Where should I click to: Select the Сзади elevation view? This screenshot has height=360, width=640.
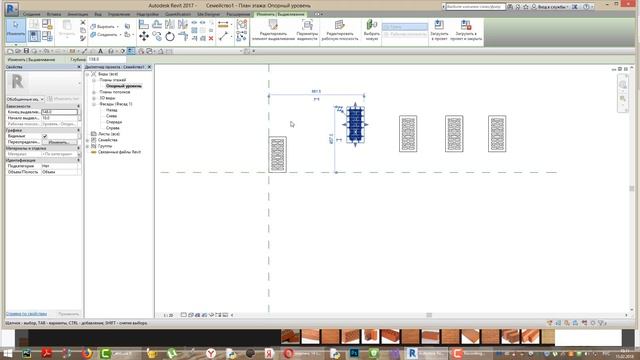(111, 110)
